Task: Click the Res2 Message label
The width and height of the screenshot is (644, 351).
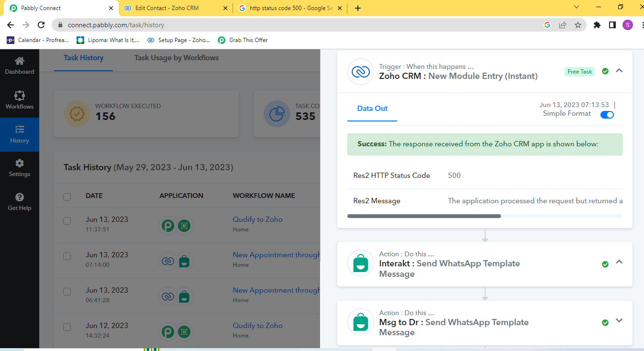Action: (x=377, y=201)
